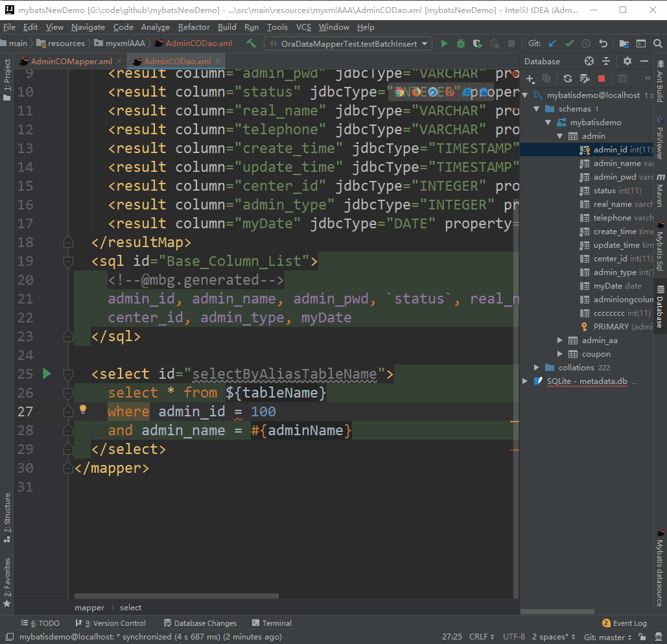Click the Build project hammer icon
The height and width of the screenshot is (644, 667).
(x=252, y=43)
